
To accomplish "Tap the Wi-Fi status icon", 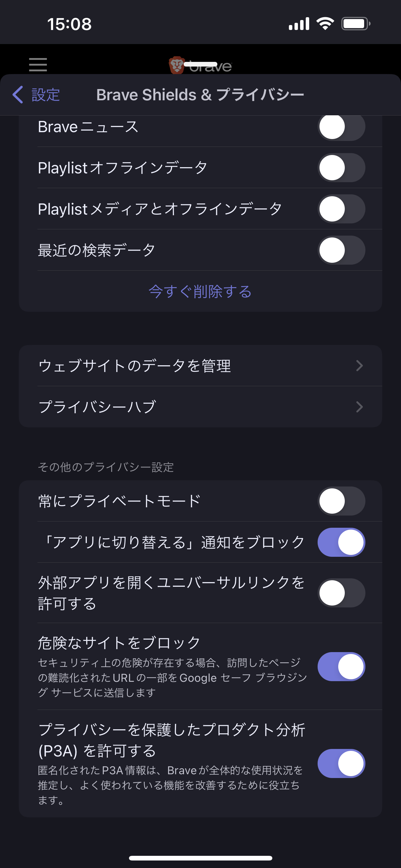I will coord(325,23).
